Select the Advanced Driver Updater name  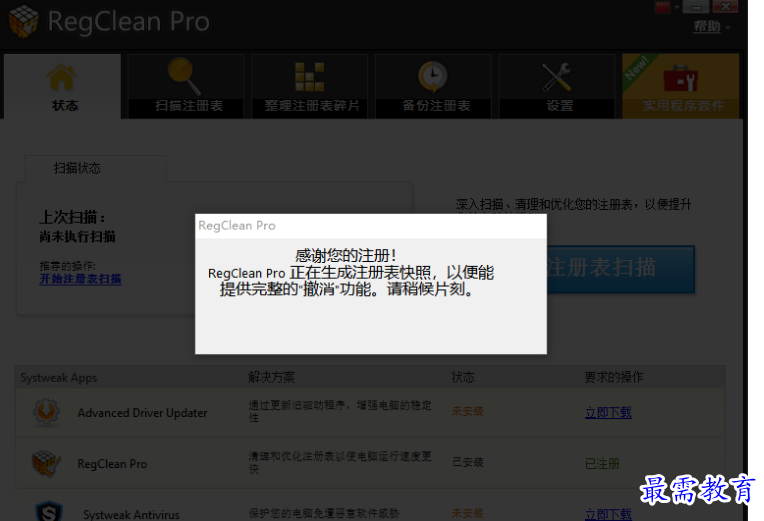[x=142, y=413]
